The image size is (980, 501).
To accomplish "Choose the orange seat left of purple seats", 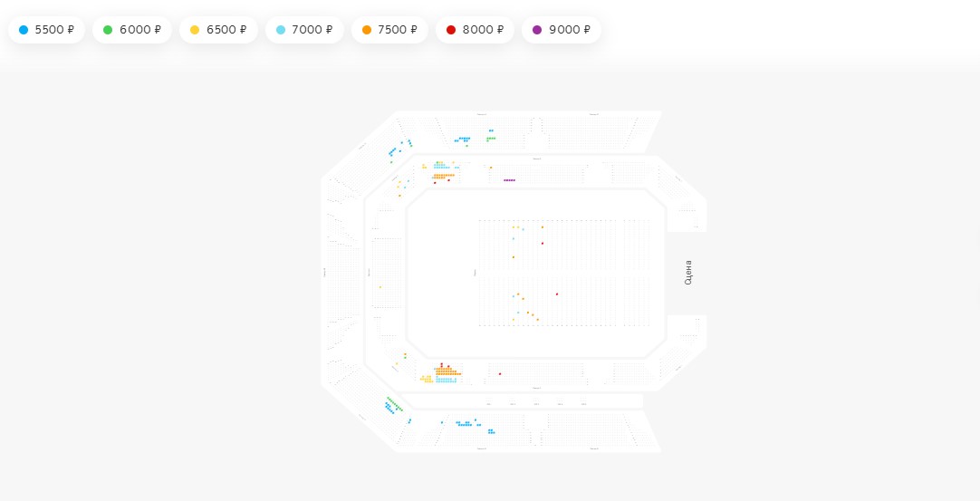I will tap(491, 168).
